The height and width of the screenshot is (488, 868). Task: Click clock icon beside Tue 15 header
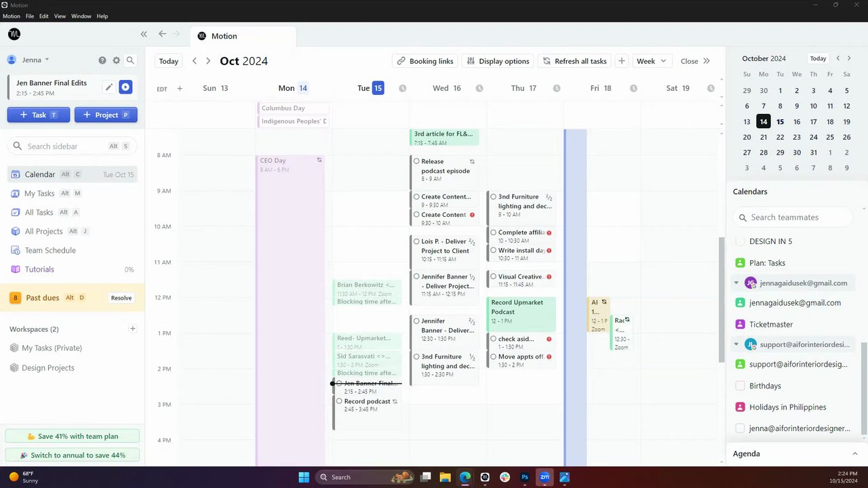pyautogui.click(x=403, y=88)
